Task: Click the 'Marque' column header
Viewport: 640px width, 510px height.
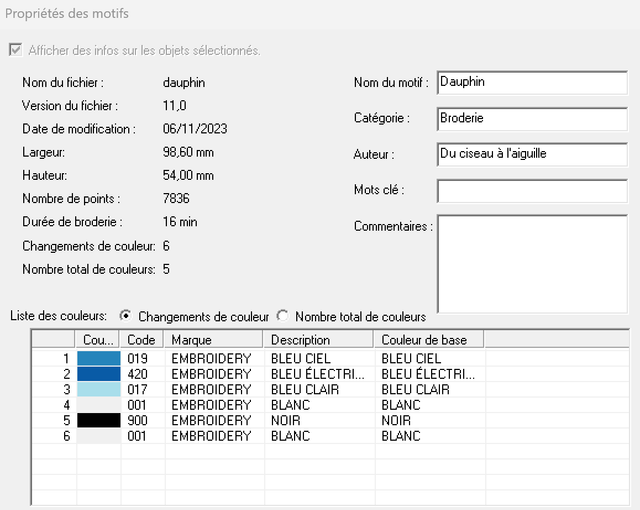Action: coord(214,340)
